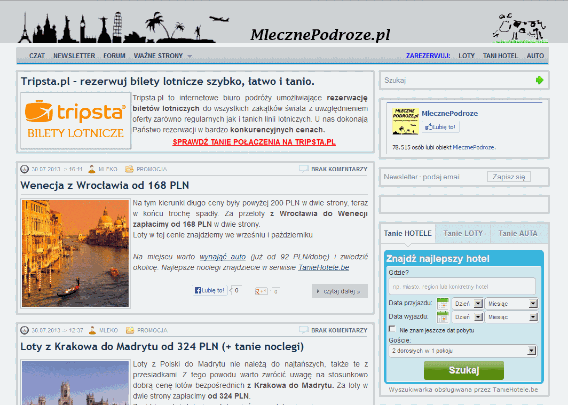Open the 'wynająć auto' link
Image resolution: width=568 pixels, height=405 pixels.
tap(222, 257)
